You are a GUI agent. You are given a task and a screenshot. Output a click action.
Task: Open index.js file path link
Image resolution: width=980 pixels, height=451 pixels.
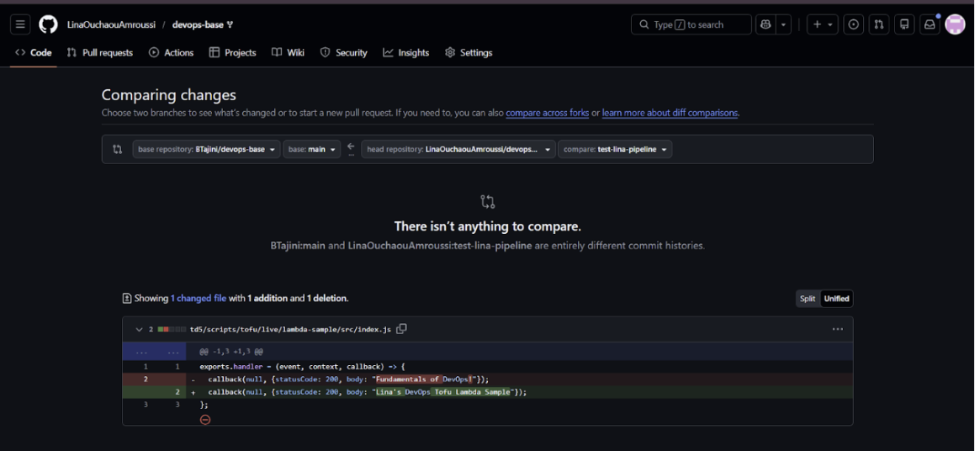tap(290, 329)
